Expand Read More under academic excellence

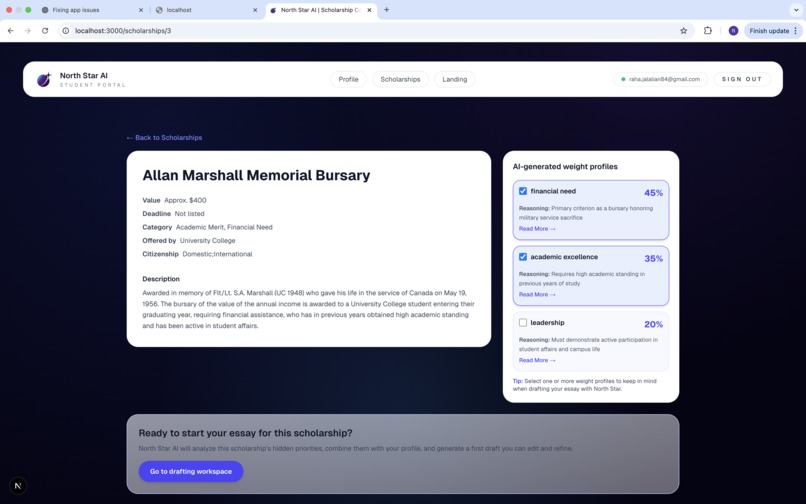pyautogui.click(x=537, y=295)
